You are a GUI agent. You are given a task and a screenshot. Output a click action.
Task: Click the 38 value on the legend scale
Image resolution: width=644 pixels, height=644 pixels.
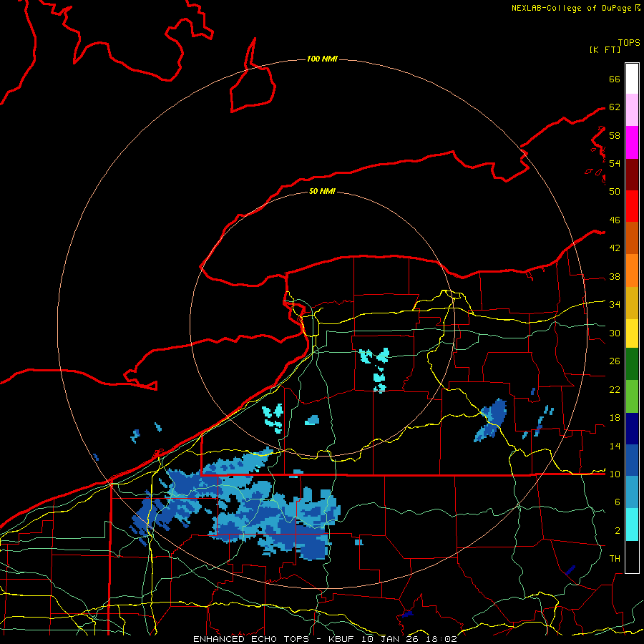(615, 277)
